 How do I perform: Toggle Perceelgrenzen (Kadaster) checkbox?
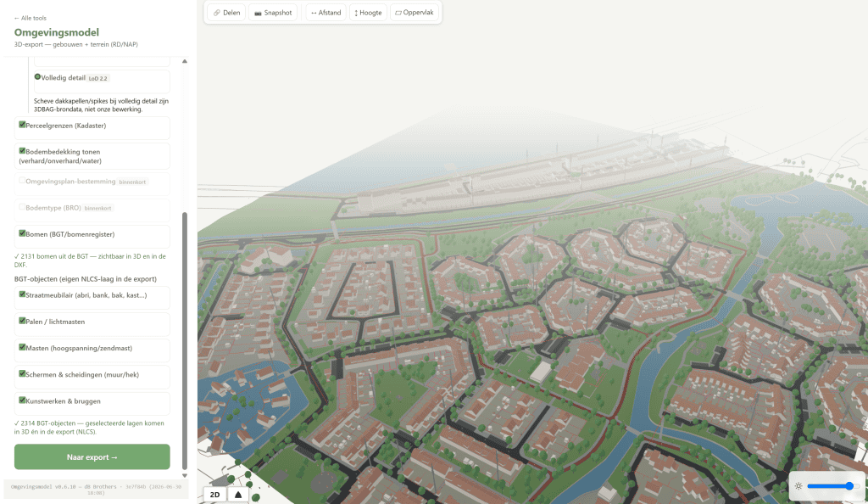click(22, 125)
